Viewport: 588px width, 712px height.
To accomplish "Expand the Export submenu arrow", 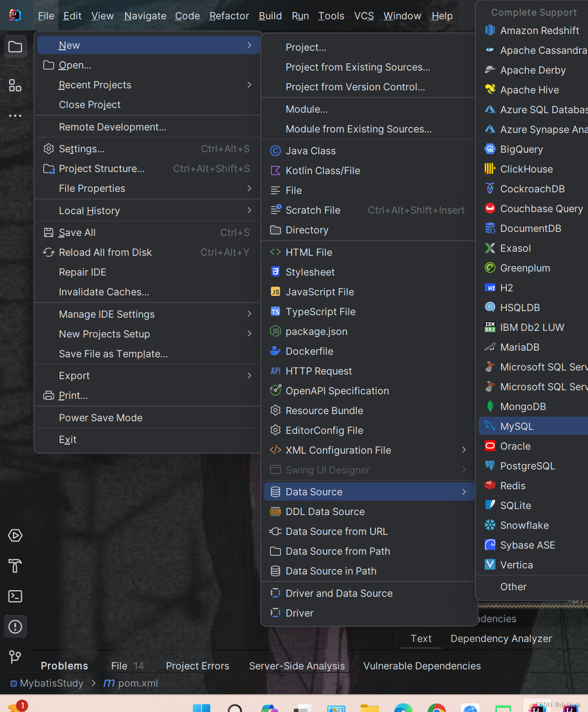I will point(249,376).
